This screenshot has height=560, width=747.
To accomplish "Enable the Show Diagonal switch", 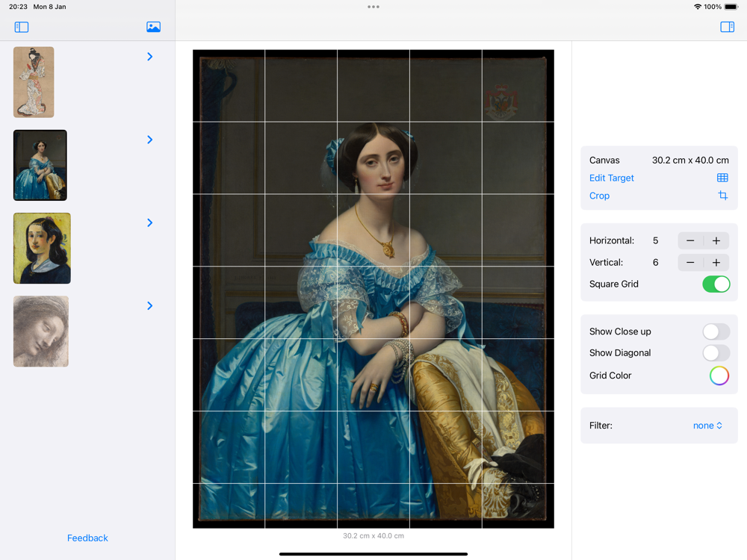I will point(716,353).
